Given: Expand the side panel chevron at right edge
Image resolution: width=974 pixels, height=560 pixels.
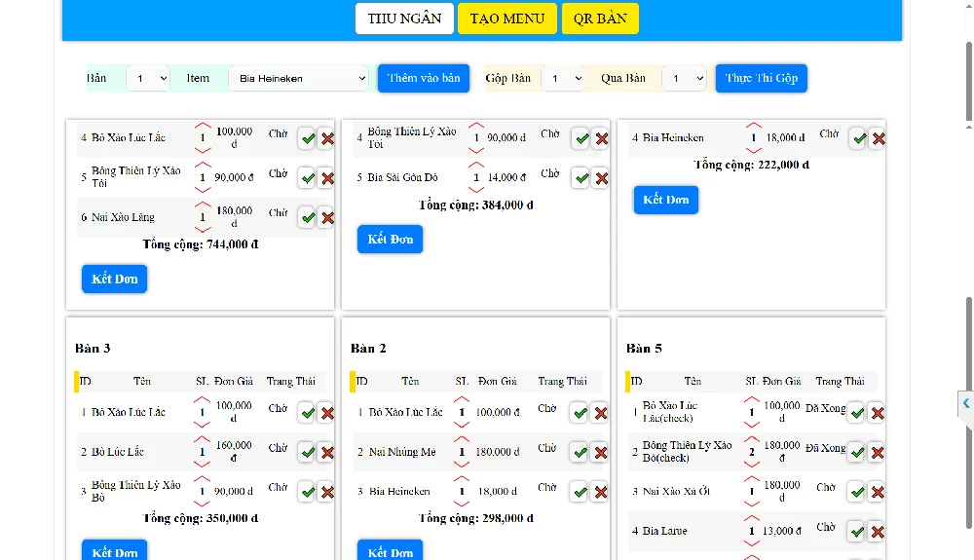Looking at the screenshot, I should [x=965, y=403].
